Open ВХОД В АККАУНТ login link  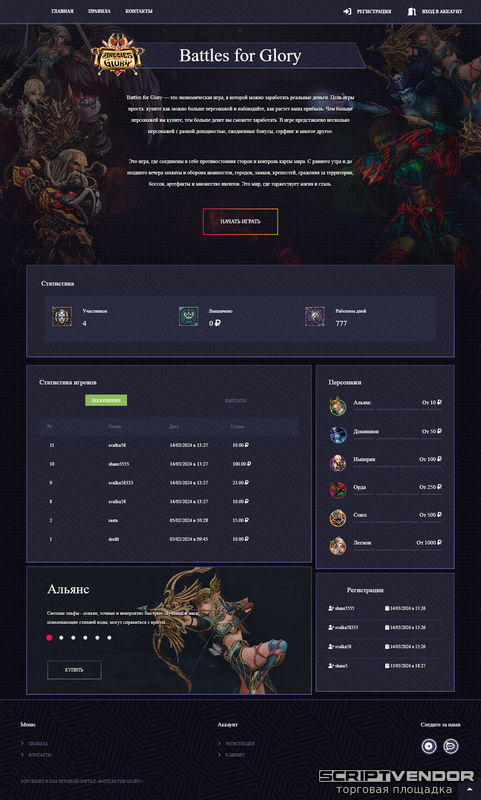pos(435,11)
